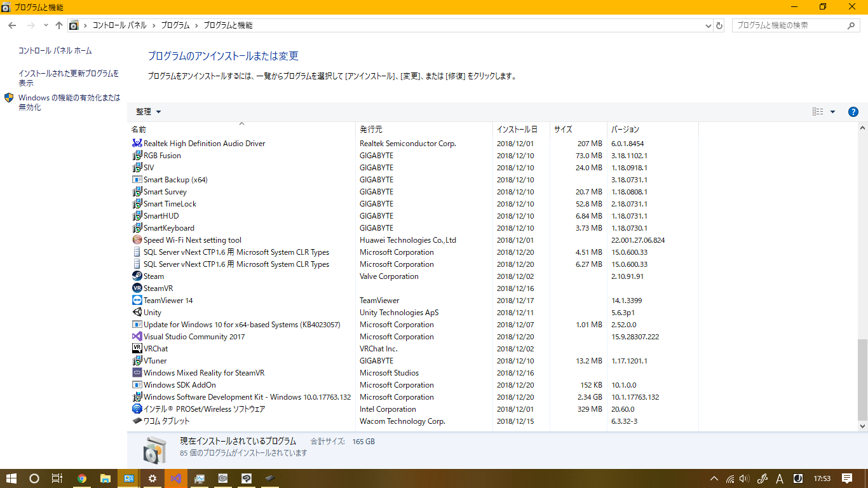Viewport: 868px width, 488px height.
Task: Expand the address bar history dropdown
Action: pos(709,25)
